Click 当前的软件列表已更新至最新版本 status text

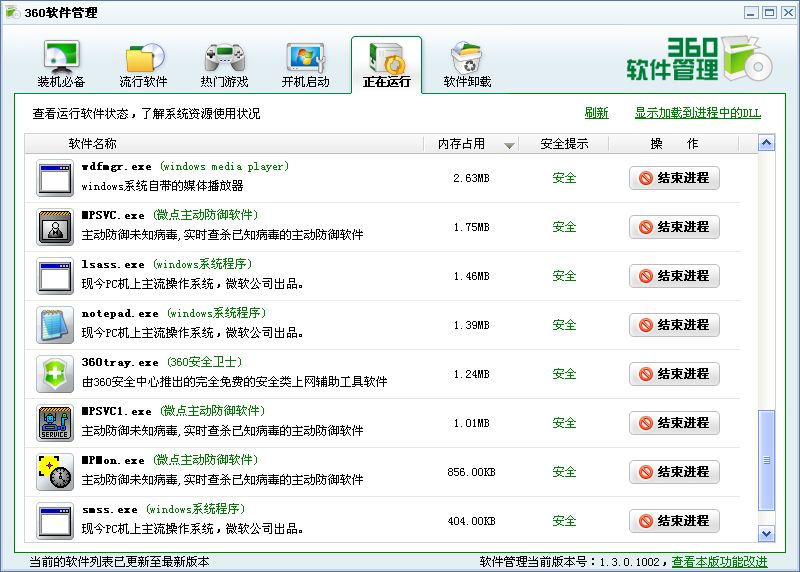[119, 562]
